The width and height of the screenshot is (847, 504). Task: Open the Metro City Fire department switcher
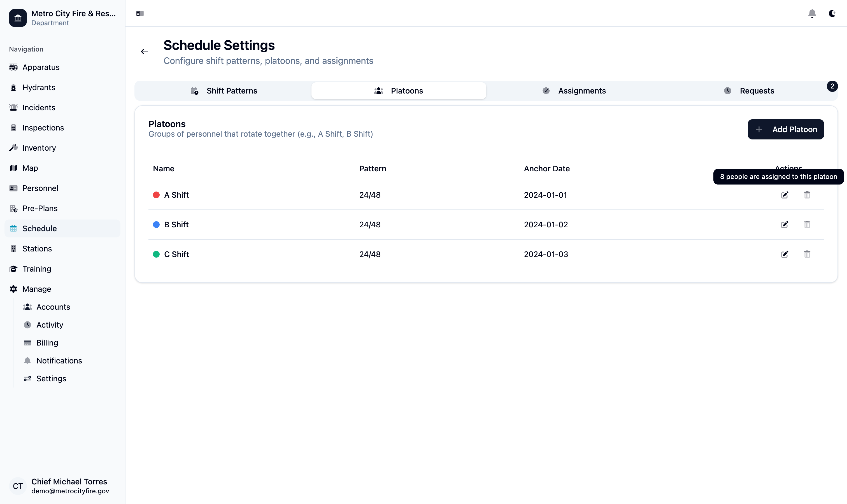click(x=73, y=18)
